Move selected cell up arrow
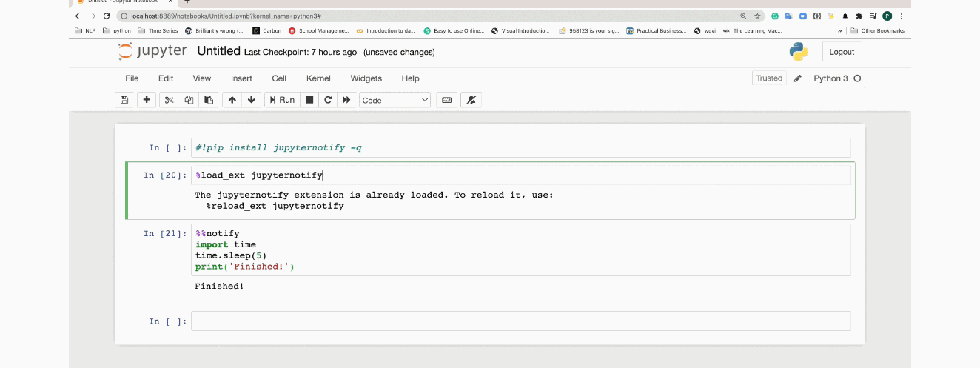This screenshot has height=368, width=980. point(232,100)
